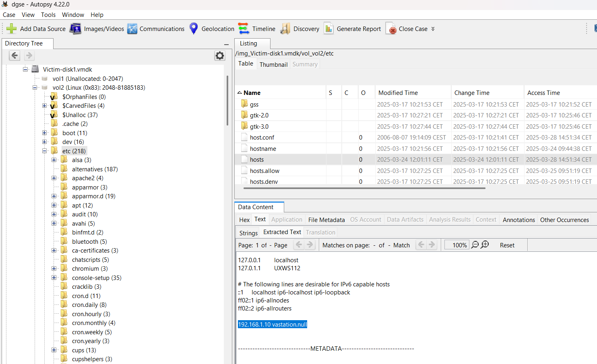Click the listing horizontal scrollbar
This screenshot has height=364, width=597.
click(x=364, y=188)
